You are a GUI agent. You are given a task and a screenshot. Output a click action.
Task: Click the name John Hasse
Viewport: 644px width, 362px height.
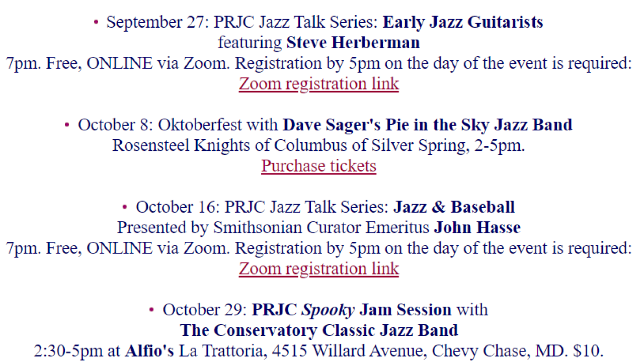[477, 228]
